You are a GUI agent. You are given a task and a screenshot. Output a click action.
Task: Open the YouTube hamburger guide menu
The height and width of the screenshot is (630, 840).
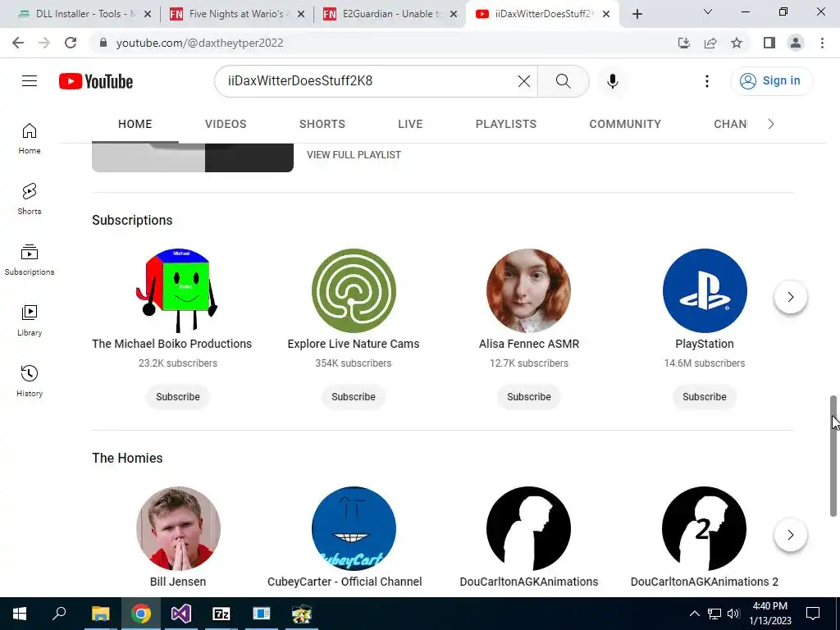pyautogui.click(x=30, y=81)
